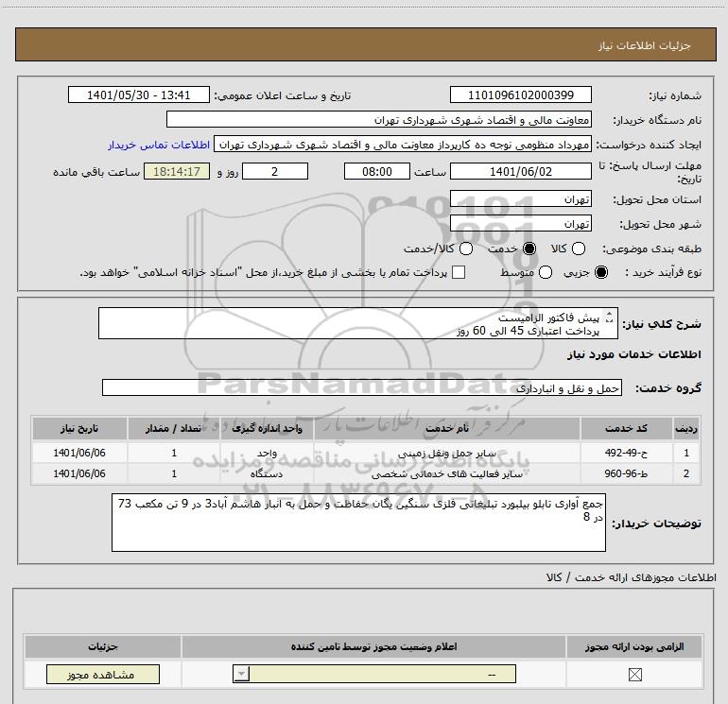Click the buyer notes text area

[x=358, y=523]
